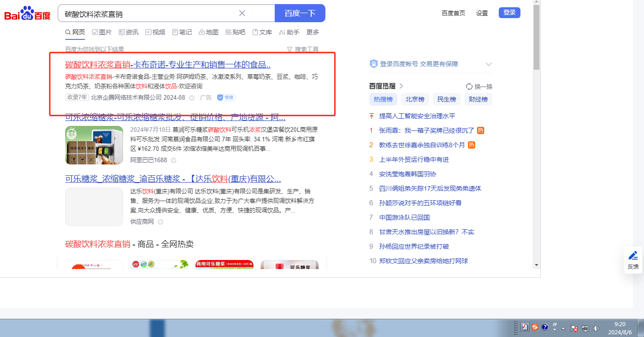
Task: Open 四川俩姐弟失踪17天后发现弟弟遗体 topic
Action: click(x=430, y=188)
